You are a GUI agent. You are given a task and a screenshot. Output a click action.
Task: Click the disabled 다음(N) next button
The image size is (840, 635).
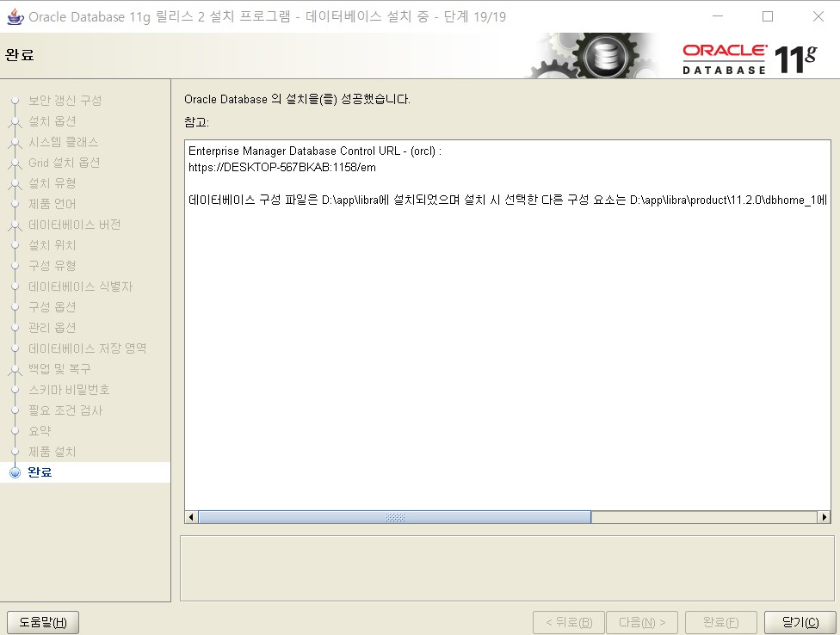coord(642,622)
